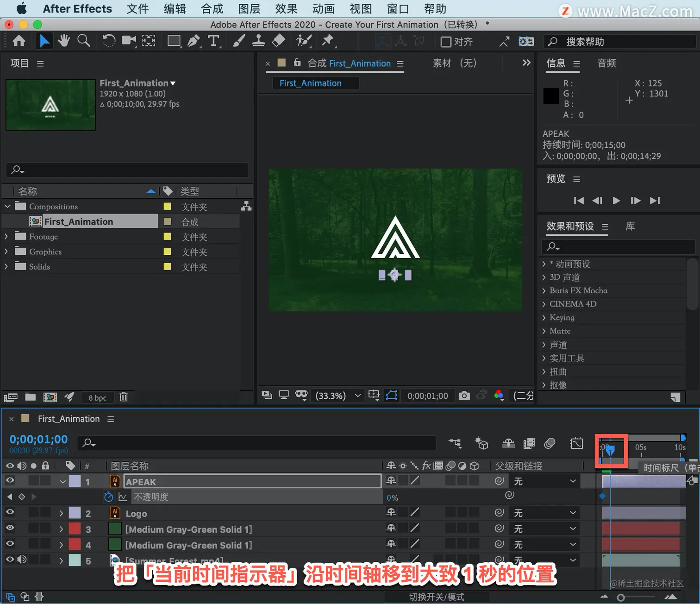Delete selected project item with trash icon

click(124, 396)
